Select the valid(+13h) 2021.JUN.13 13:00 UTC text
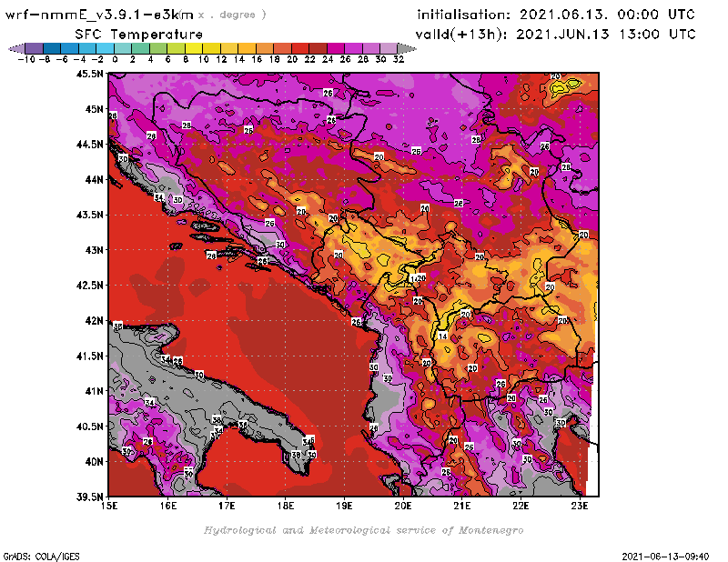This screenshot has width=728, height=562. click(x=555, y=35)
